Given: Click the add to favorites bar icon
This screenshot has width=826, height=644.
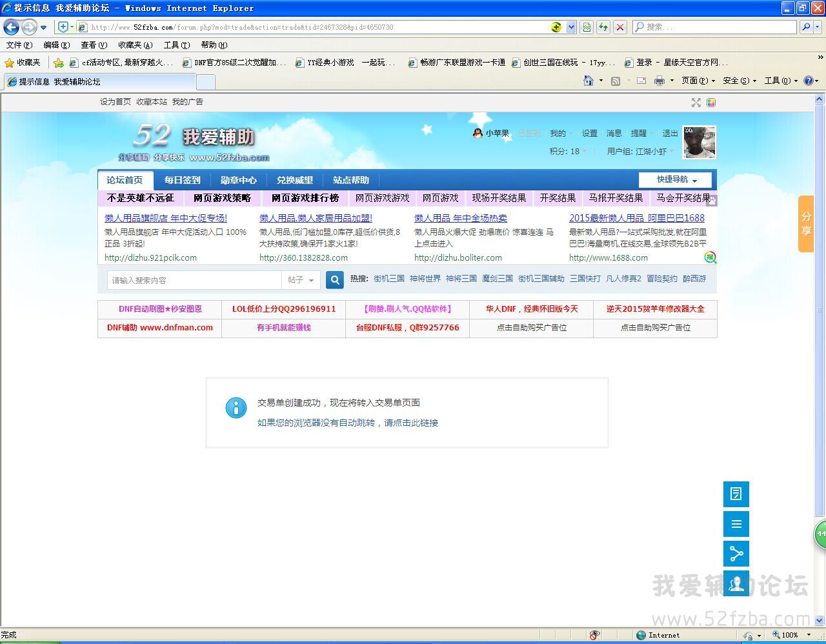Looking at the screenshot, I should pyautogui.click(x=59, y=63).
